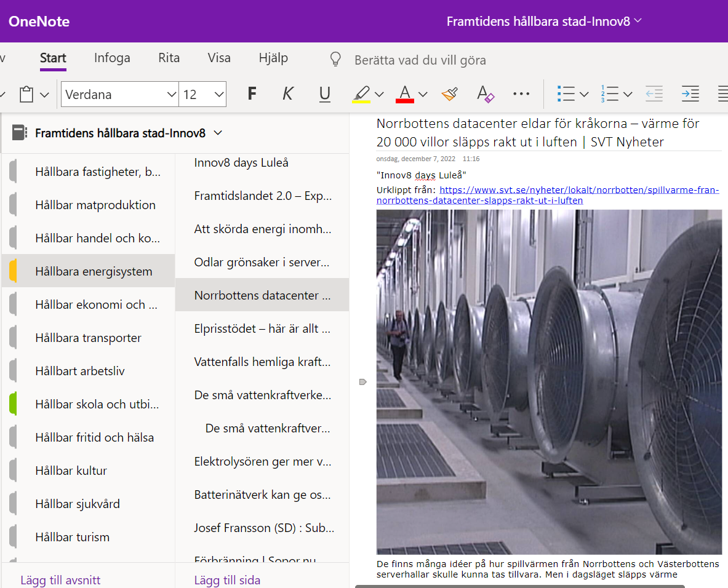Viewport: 728px width, 588px height.
Task: Open the Hjälp tab
Action: tap(273, 58)
